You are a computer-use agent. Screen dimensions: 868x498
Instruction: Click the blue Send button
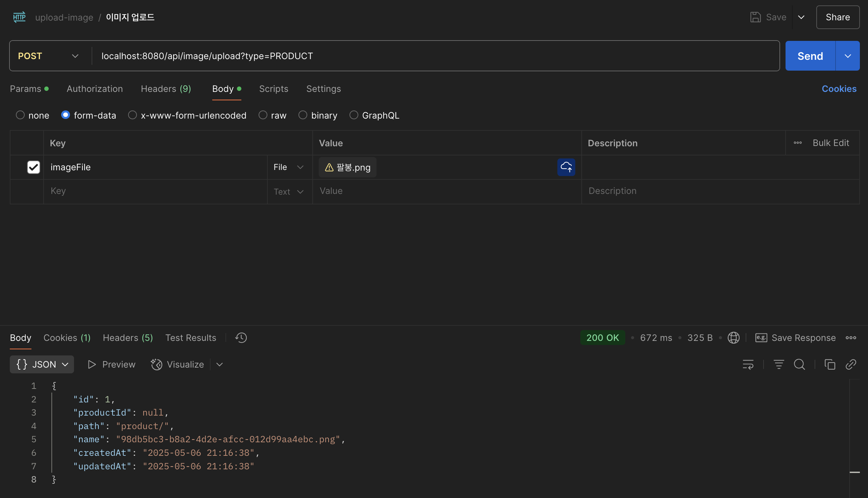(x=810, y=56)
